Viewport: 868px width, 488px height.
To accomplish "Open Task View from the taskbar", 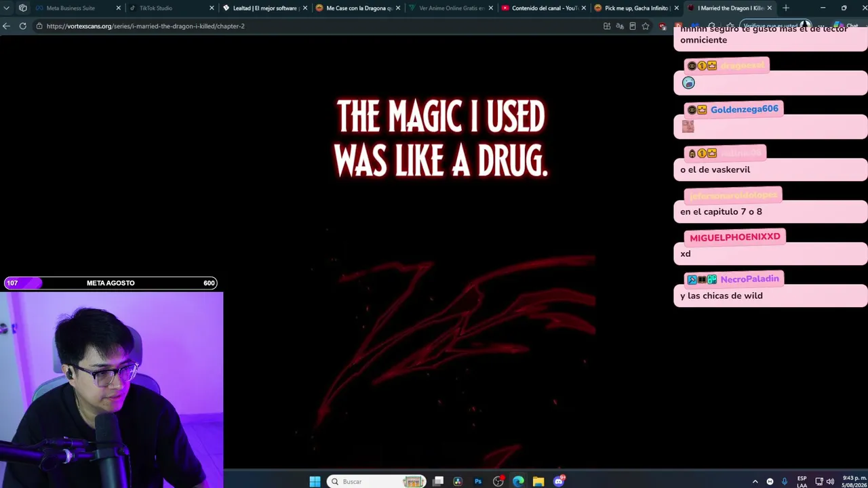I will [438, 481].
